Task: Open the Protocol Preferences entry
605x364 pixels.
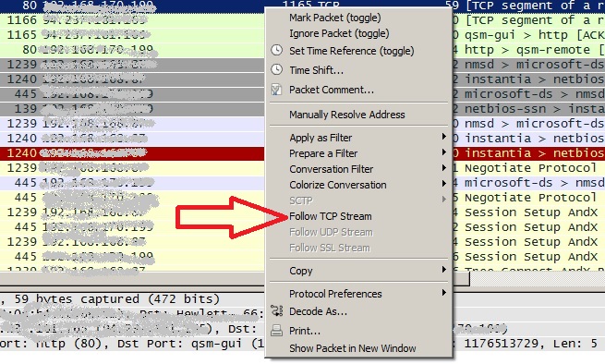Action: [x=335, y=294]
